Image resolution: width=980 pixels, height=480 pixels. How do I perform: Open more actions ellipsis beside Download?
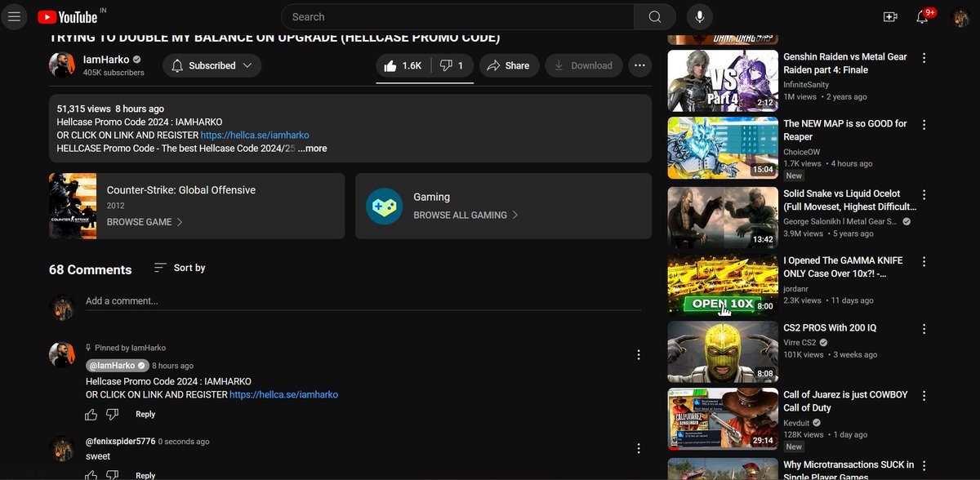(x=639, y=65)
